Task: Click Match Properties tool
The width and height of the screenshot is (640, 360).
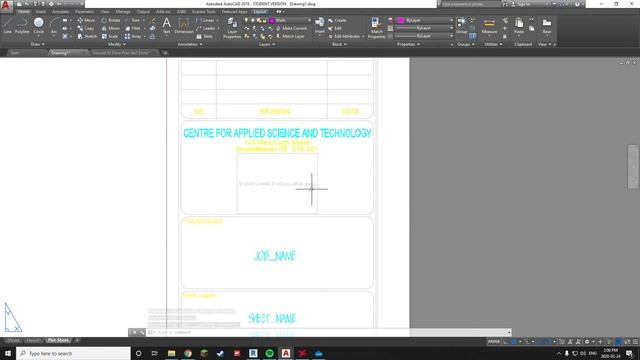Action: tap(376, 28)
